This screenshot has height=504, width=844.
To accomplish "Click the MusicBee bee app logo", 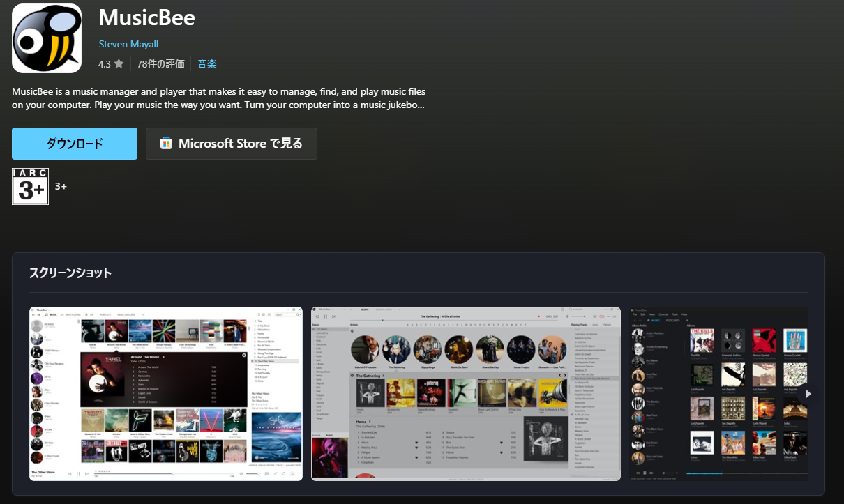I will click(47, 38).
